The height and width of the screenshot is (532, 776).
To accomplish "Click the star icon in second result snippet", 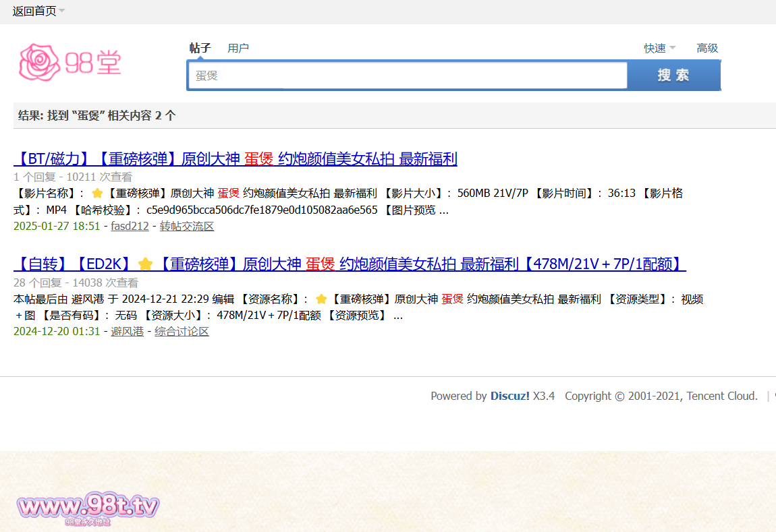I will point(321,299).
